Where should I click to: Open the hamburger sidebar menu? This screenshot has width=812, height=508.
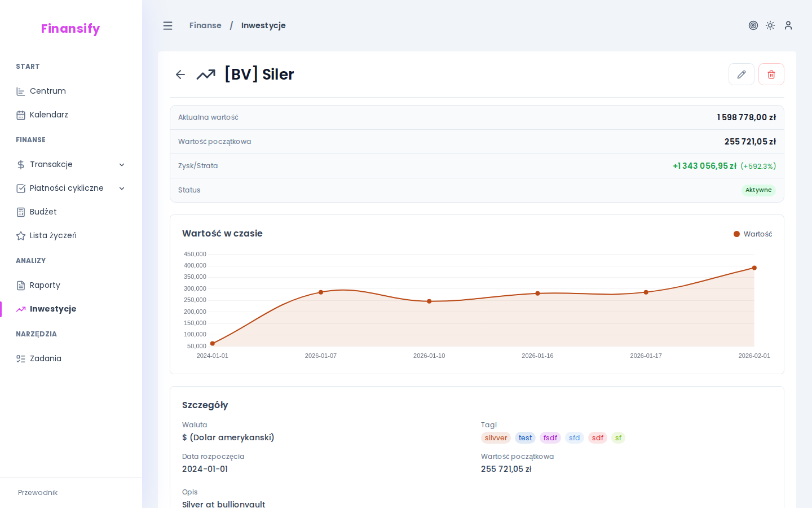[167, 26]
